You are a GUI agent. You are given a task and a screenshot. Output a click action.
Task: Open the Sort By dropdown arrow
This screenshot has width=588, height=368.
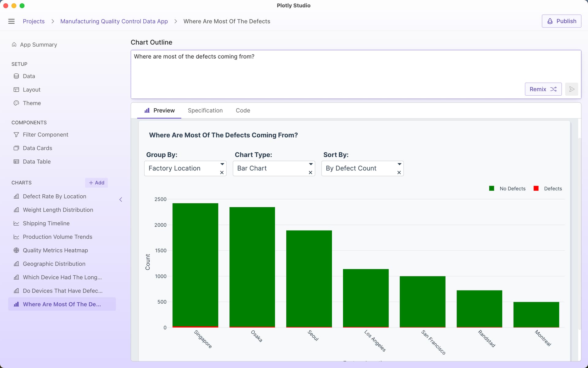399,164
